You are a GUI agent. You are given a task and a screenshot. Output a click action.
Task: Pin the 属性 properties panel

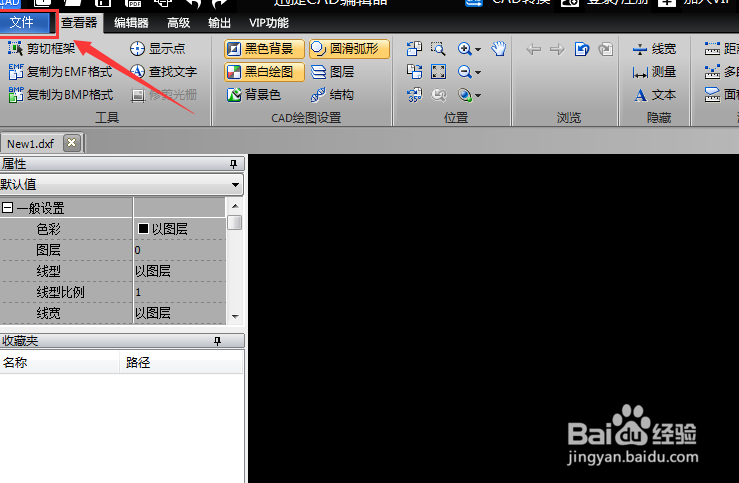pos(233,164)
